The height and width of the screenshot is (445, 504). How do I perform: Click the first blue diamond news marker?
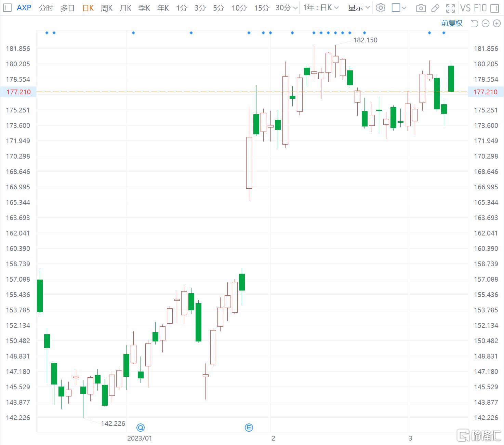click(x=47, y=33)
